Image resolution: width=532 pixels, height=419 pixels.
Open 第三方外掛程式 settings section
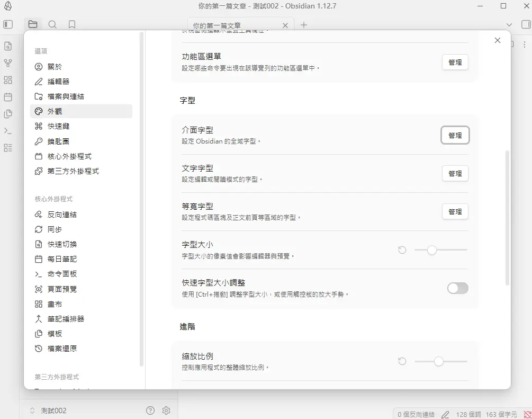(x=73, y=171)
